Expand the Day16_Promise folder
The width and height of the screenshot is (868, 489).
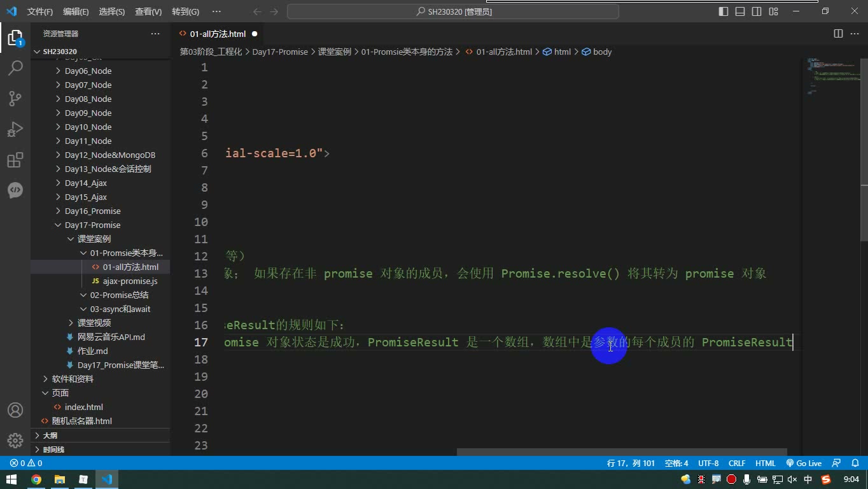tap(92, 211)
